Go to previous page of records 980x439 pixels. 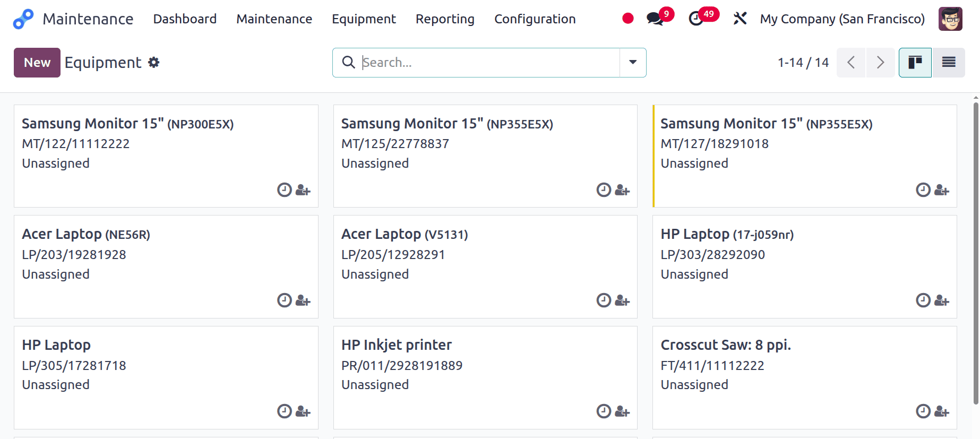pyautogui.click(x=851, y=63)
